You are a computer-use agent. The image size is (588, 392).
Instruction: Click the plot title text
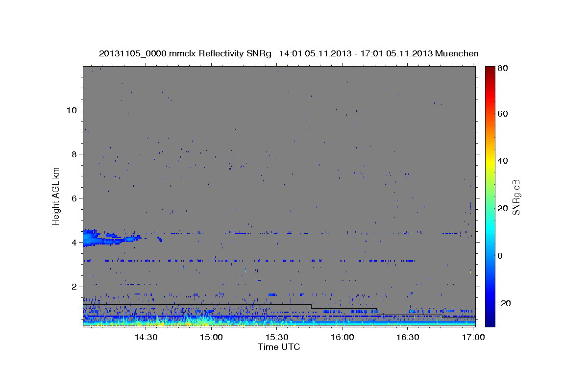[289, 53]
